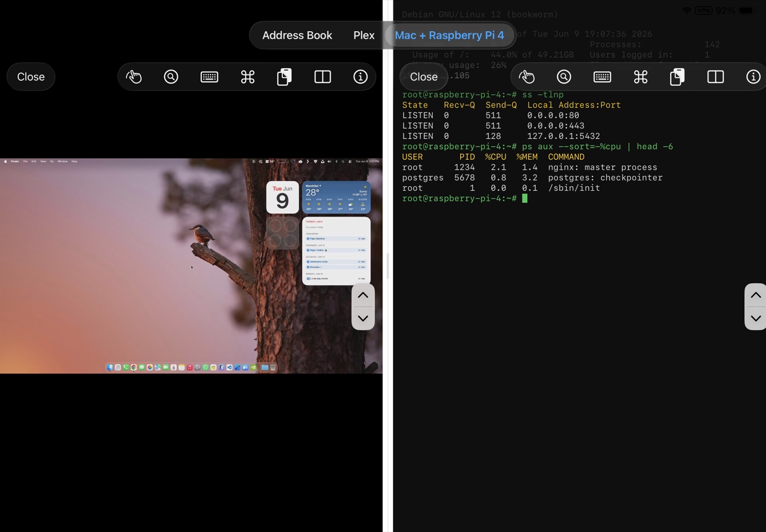Screen dimensions: 766x532
Task: Open clipboard icon in right toolbar
Action: tap(677, 77)
